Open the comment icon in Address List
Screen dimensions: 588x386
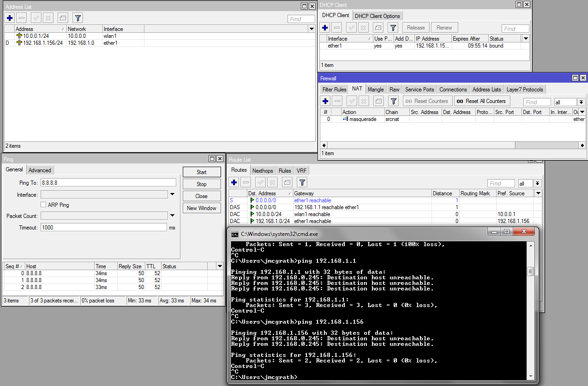[x=62, y=18]
